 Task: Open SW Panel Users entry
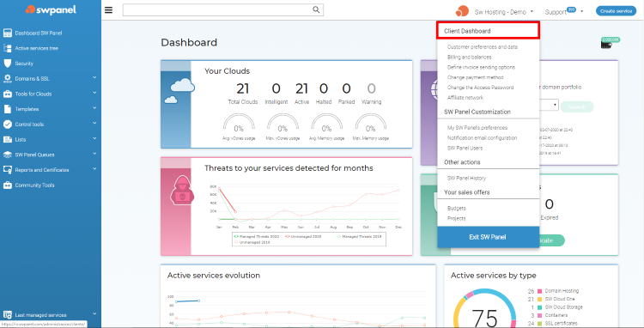[x=465, y=148]
